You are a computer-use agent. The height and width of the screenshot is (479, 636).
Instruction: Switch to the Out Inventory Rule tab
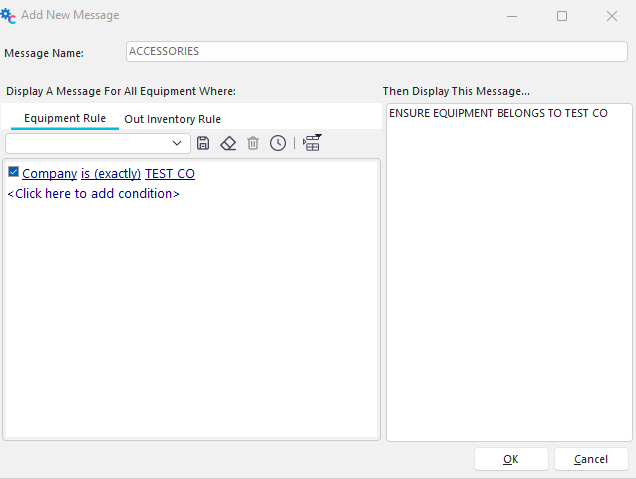click(172, 119)
